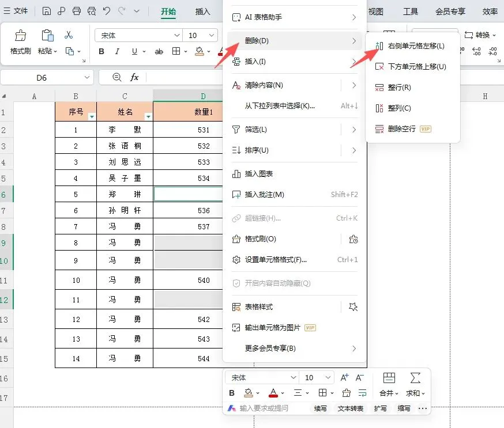Click the copy icon in ribbon
The width and height of the screenshot is (504, 428).
pyautogui.click(x=70, y=51)
